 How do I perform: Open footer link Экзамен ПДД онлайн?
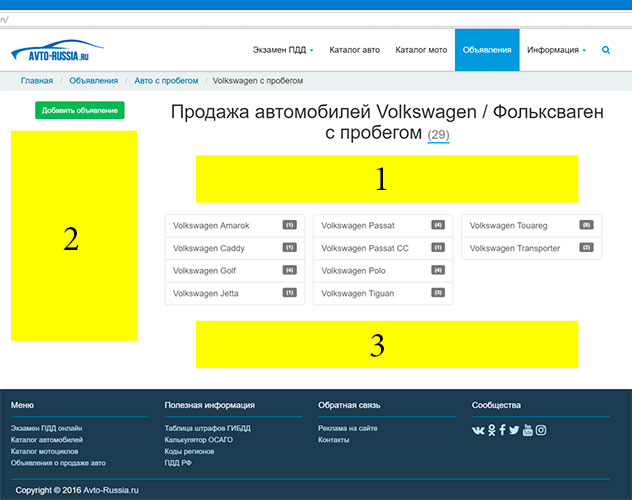(x=46, y=428)
